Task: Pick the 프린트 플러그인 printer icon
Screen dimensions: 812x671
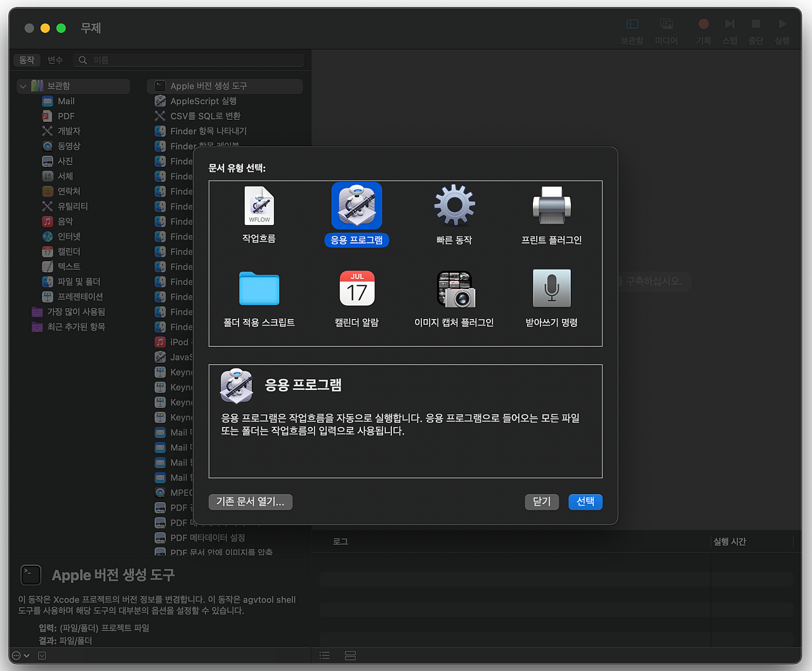Action: pyautogui.click(x=551, y=205)
